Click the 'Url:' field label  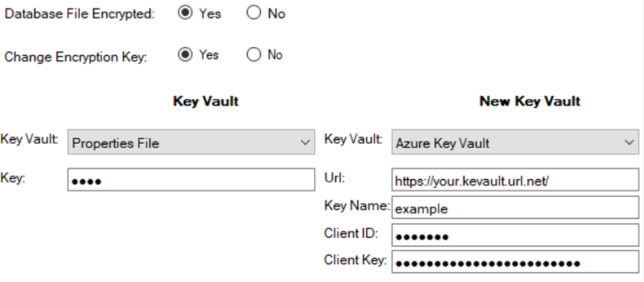pyautogui.click(x=334, y=178)
